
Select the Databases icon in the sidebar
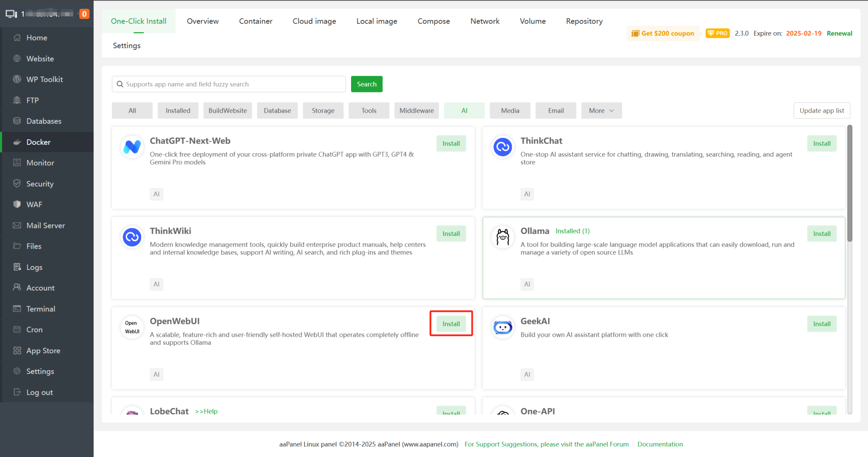[x=17, y=121]
